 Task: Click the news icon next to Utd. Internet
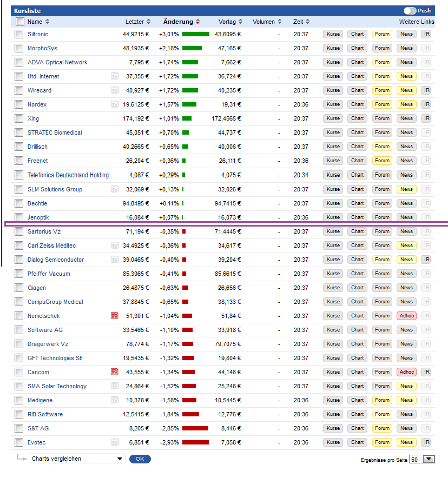(114, 76)
